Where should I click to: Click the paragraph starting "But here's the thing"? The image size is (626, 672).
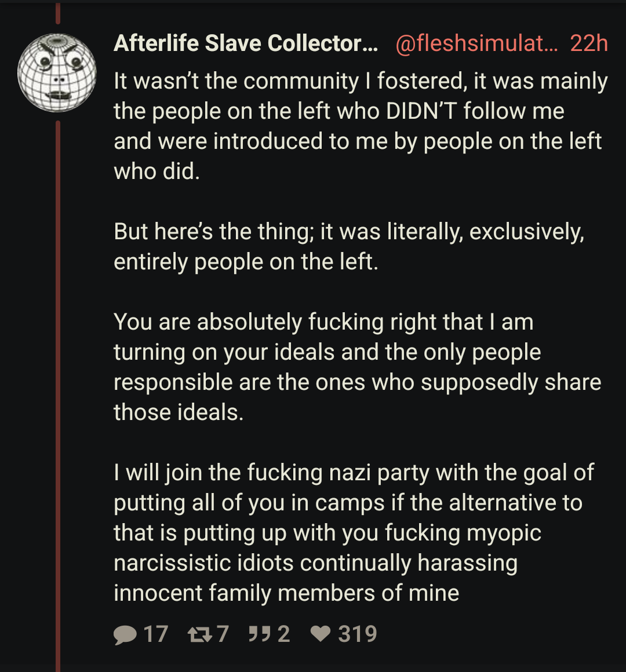349,246
